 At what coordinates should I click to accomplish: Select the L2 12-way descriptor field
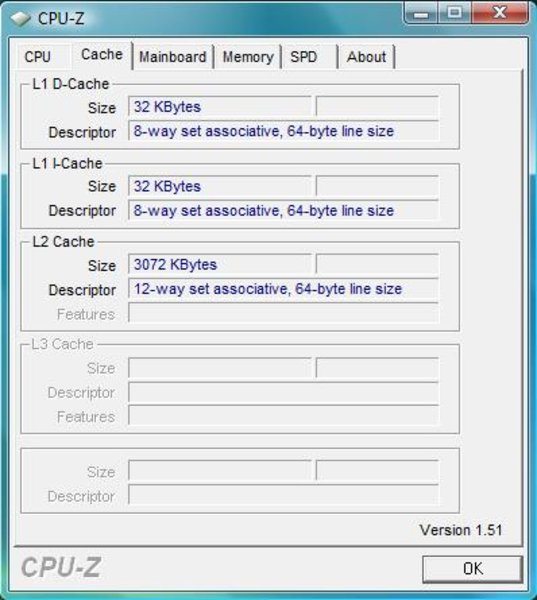tap(283, 289)
